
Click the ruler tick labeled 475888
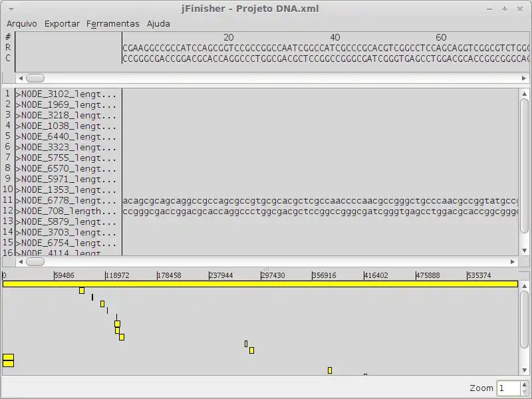(428, 275)
